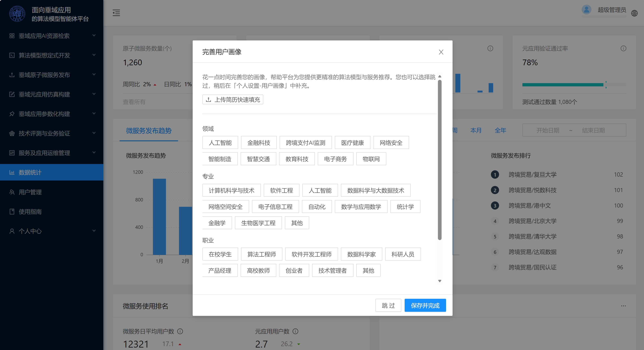Click the bar chart icon of 数据统计
Viewport: 644px width, 350px height.
tap(12, 173)
